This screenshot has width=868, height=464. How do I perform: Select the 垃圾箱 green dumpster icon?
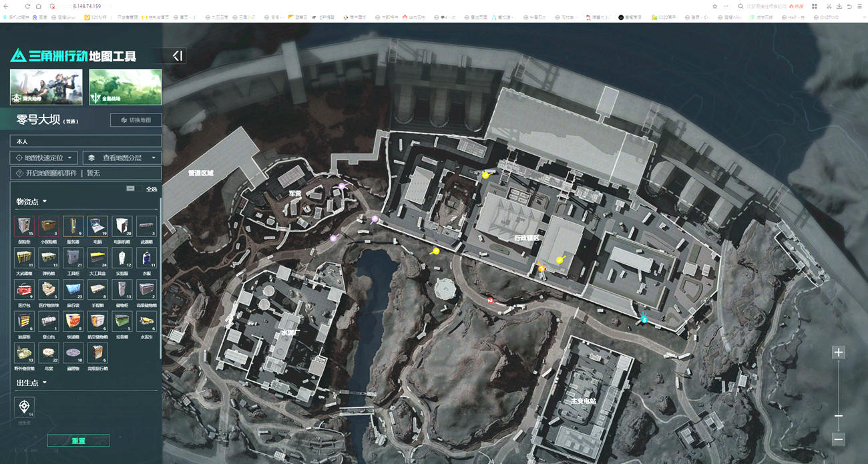click(x=122, y=321)
